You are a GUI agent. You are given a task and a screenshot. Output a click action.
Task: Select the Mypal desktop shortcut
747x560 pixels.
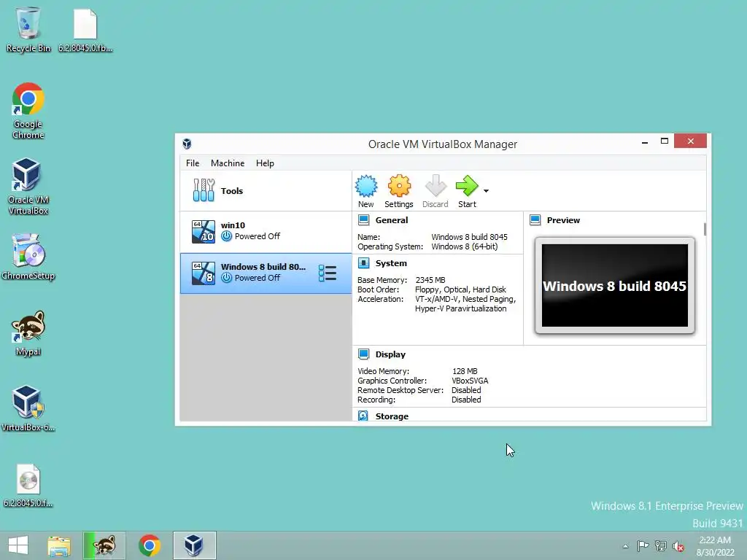click(x=28, y=333)
